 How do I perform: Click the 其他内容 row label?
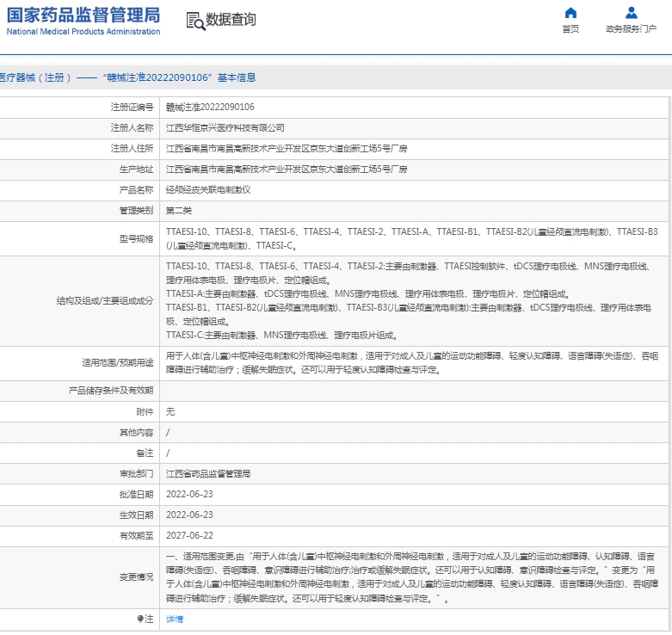coord(136,432)
